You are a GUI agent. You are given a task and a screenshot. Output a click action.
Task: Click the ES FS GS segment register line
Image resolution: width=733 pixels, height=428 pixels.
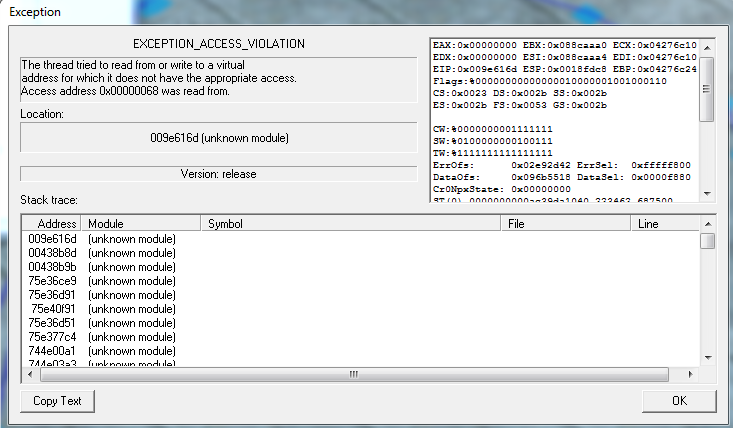520,106
